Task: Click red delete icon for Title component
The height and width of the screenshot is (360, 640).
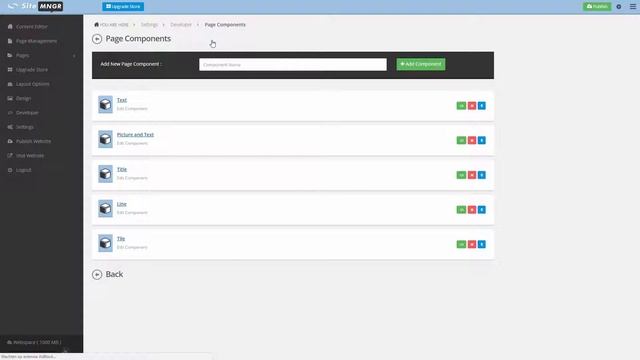Action: click(x=472, y=175)
